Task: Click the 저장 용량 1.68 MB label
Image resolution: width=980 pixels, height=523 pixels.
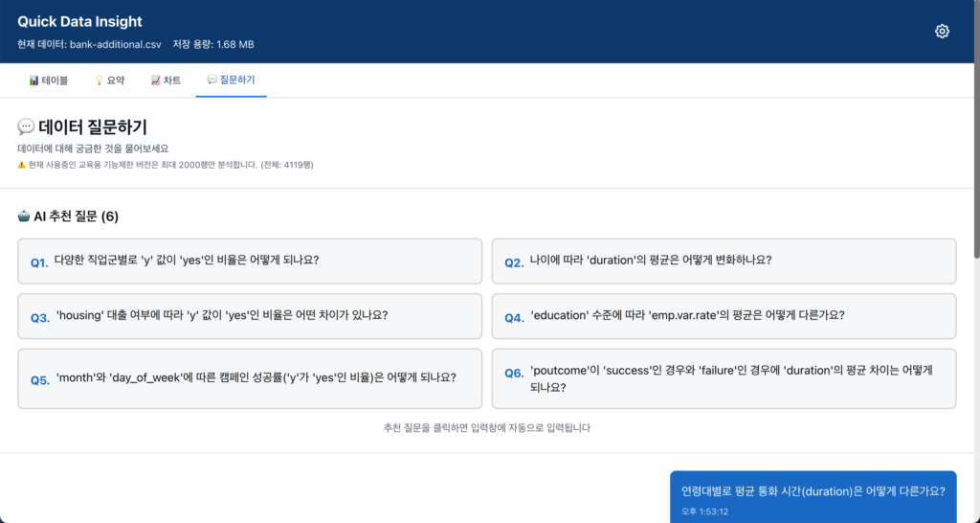Action: 213,44
